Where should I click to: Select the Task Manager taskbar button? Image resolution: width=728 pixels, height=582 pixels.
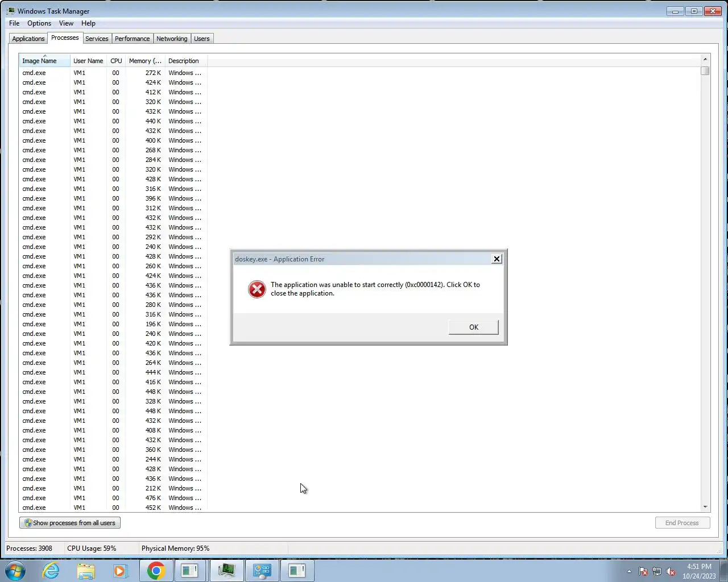point(226,571)
